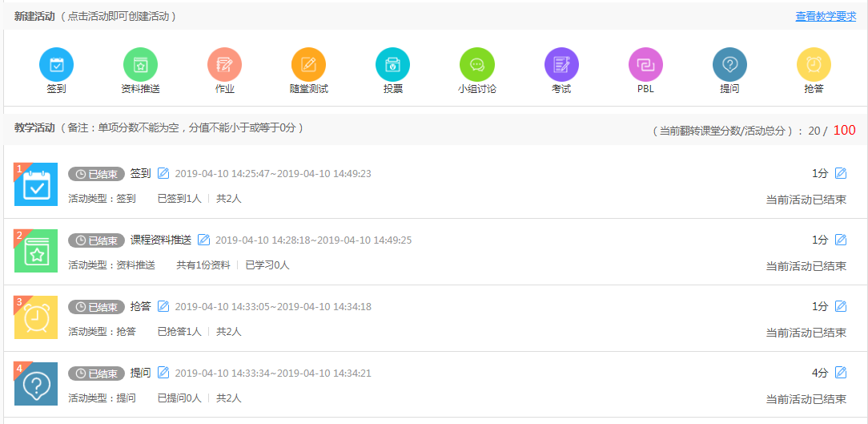Select the 随堂测试 quiz icon

tap(308, 64)
